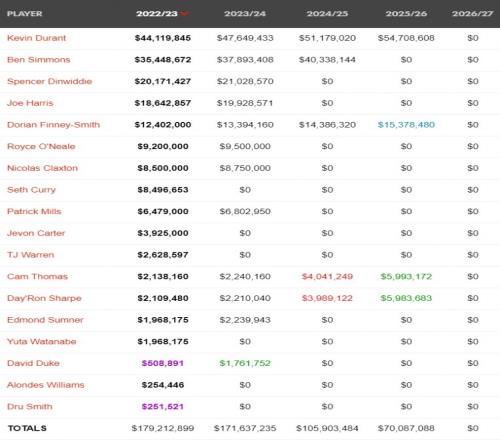Open Kevin Durant's player page
500x440 pixels.
pyautogui.click(x=37, y=38)
